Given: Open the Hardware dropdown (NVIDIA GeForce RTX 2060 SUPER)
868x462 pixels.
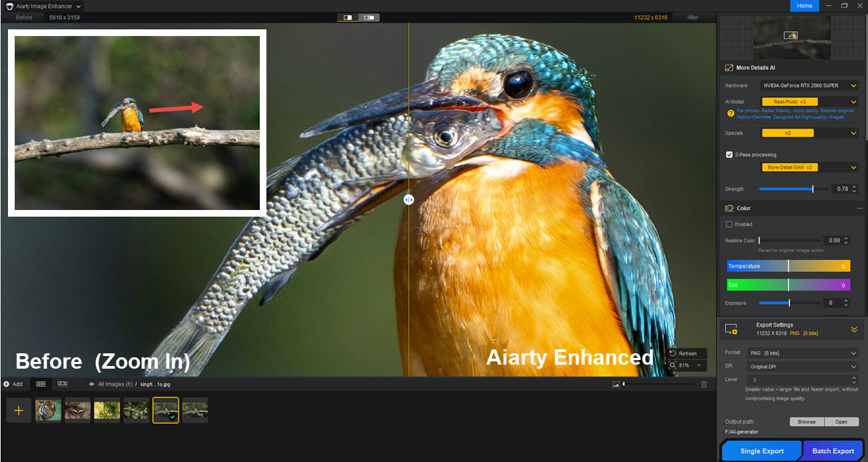Looking at the screenshot, I should pos(810,85).
